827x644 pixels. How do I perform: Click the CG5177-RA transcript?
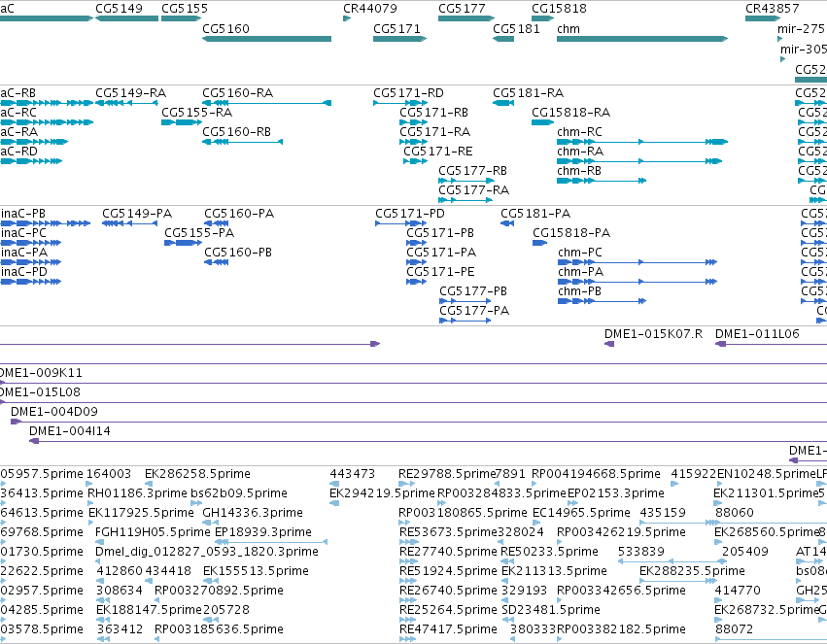click(x=466, y=200)
